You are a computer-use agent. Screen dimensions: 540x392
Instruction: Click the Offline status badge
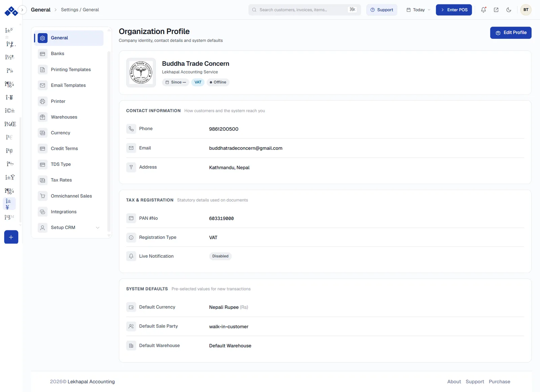[x=218, y=82]
